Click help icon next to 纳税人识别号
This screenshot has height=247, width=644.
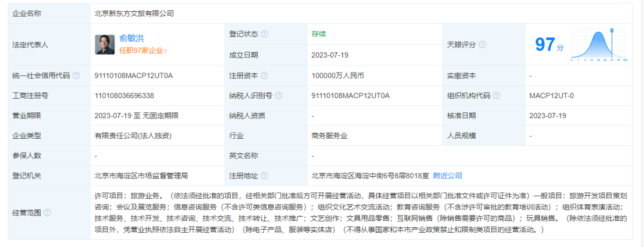coord(278,95)
